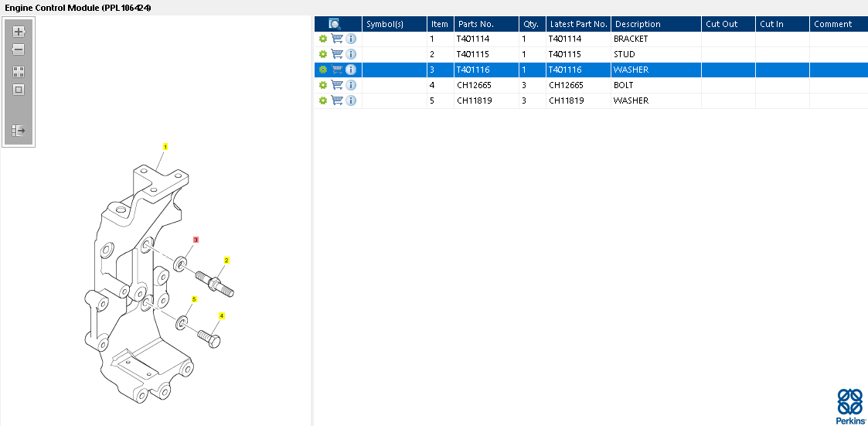868x426 pixels.
Task: Sort by Latest Part No. column header
Action: [578, 24]
